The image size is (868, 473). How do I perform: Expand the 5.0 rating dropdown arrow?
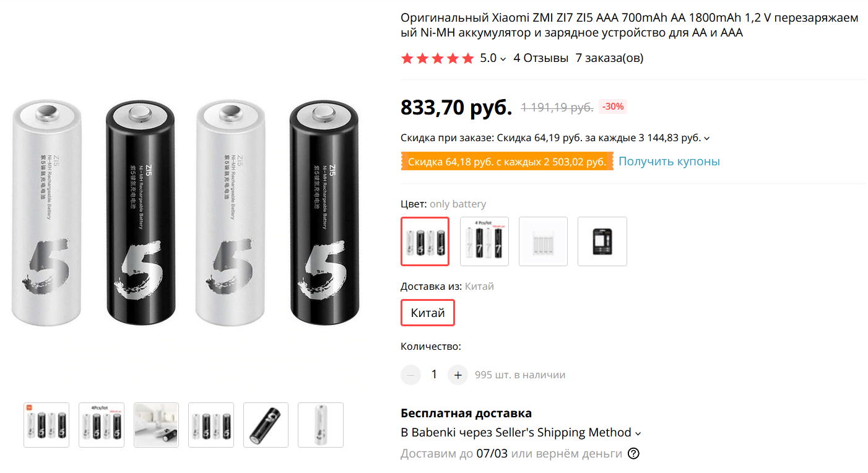pyautogui.click(x=503, y=59)
